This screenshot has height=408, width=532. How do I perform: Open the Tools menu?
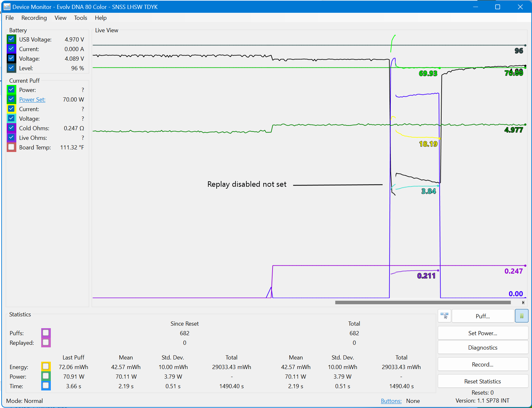coord(81,18)
